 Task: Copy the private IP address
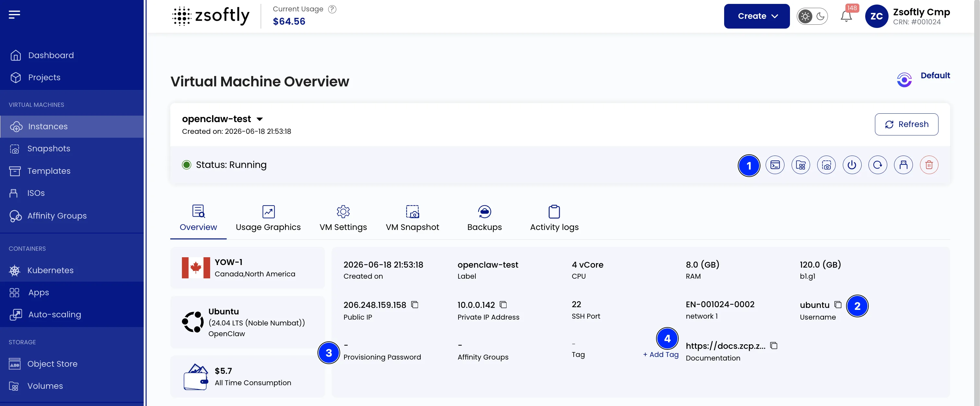click(x=503, y=305)
